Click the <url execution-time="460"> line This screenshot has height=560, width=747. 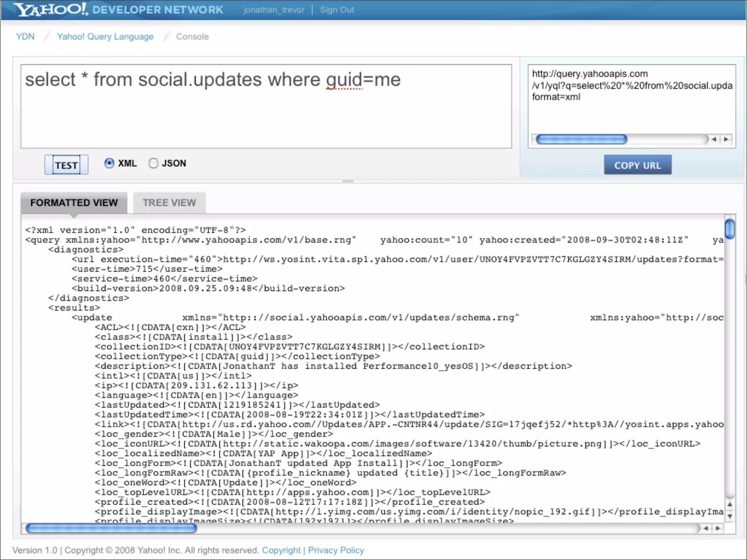pyautogui.click(x=398, y=259)
